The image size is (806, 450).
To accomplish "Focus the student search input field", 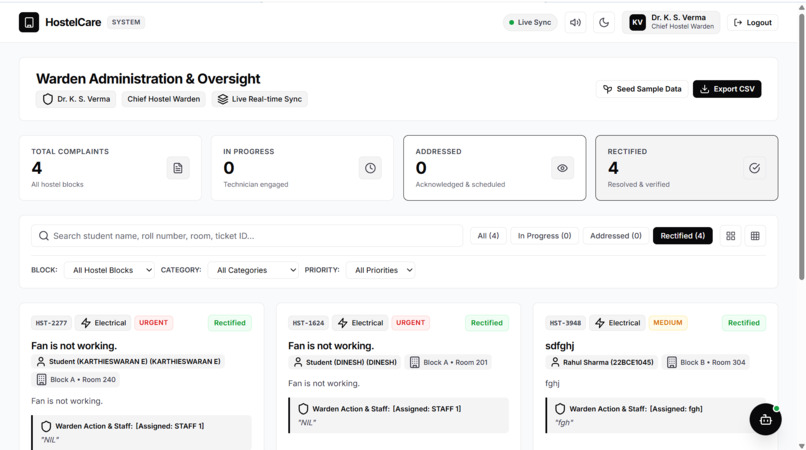I will tap(247, 236).
